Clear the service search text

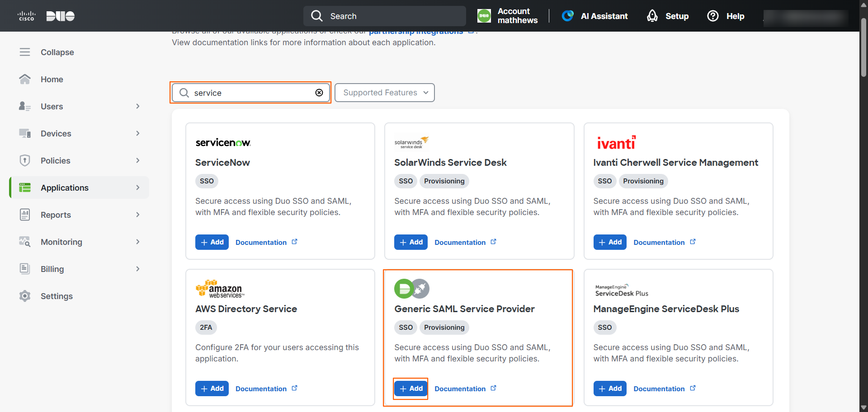click(x=319, y=93)
